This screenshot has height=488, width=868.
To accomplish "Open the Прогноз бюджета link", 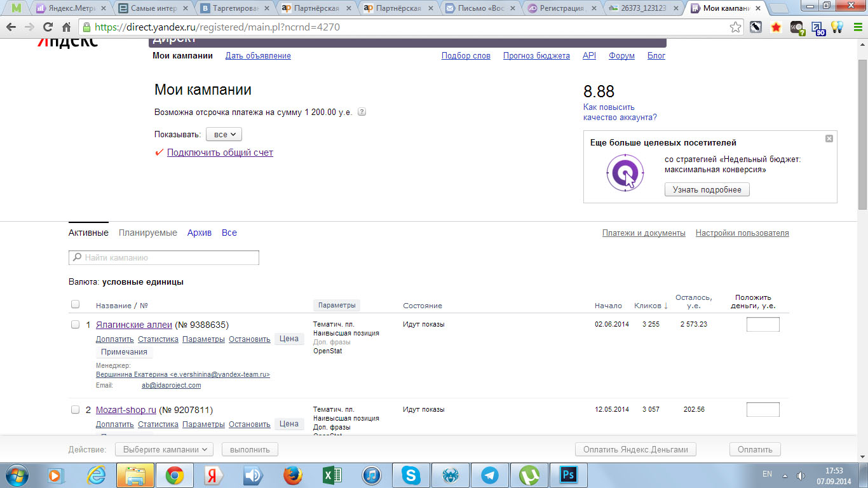I will pyautogui.click(x=536, y=56).
